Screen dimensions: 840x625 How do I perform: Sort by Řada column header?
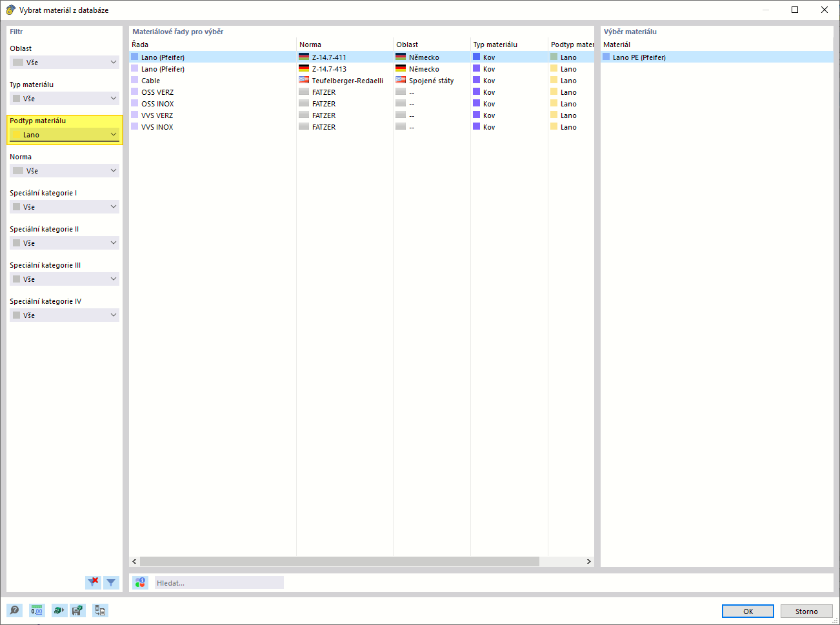click(x=212, y=45)
